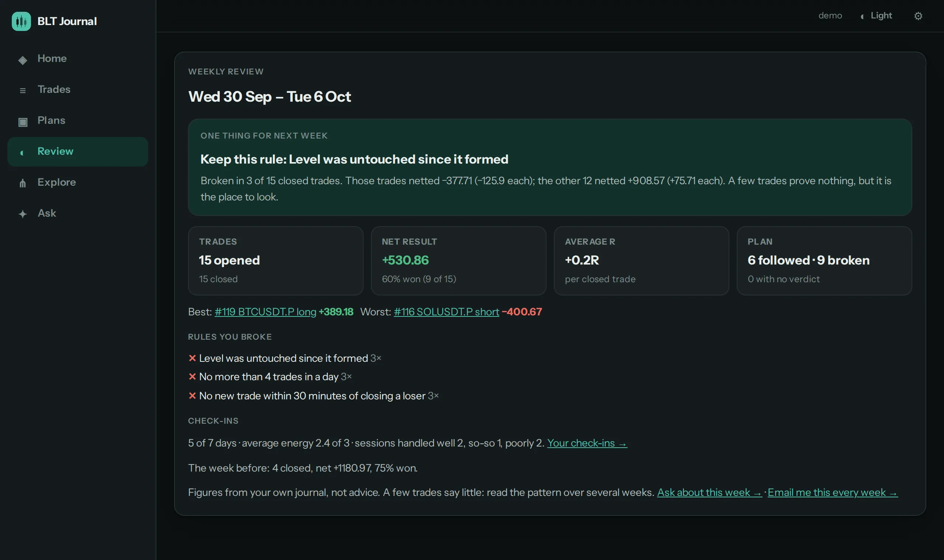Open settings with the gear icon
The image size is (944, 560).
[x=918, y=16]
